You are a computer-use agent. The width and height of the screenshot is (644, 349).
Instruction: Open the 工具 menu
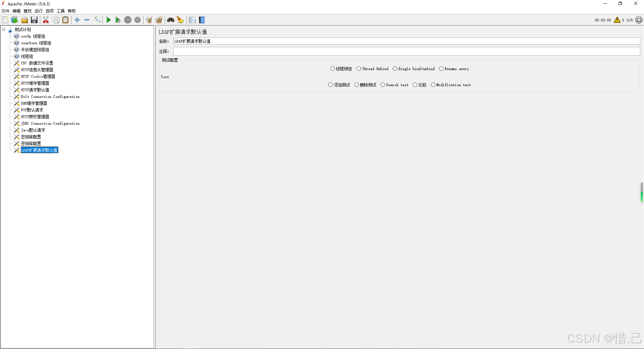pos(61,11)
